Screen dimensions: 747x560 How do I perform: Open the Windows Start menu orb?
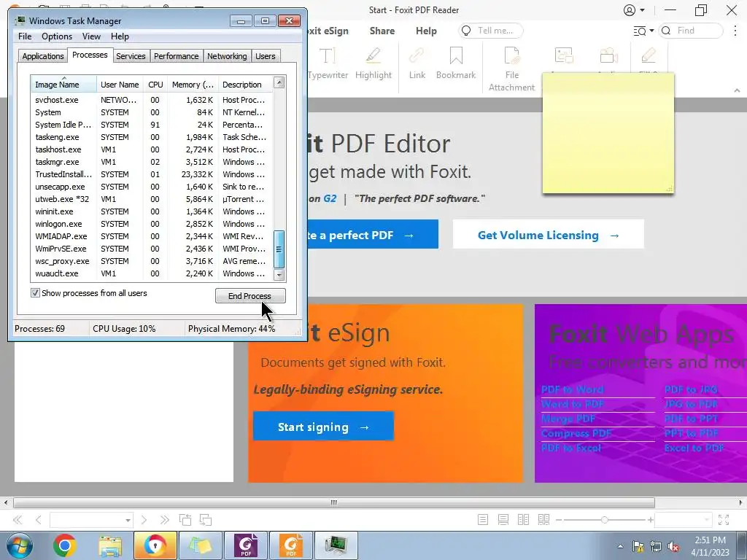pyautogui.click(x=19, y=545)
